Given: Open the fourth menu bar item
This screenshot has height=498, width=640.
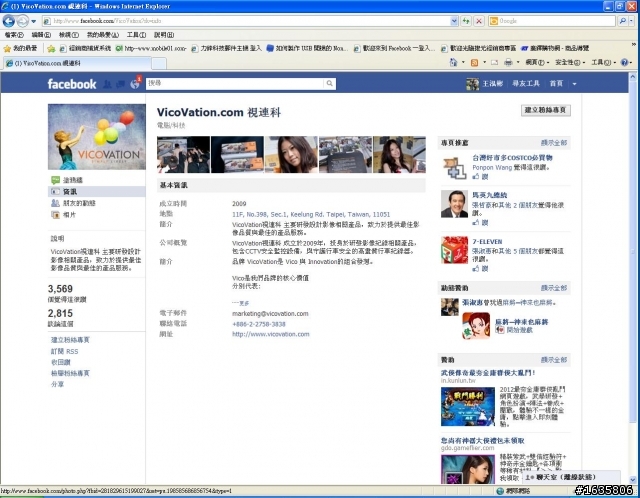Looking at the screenshot, I should pos(102,35).
